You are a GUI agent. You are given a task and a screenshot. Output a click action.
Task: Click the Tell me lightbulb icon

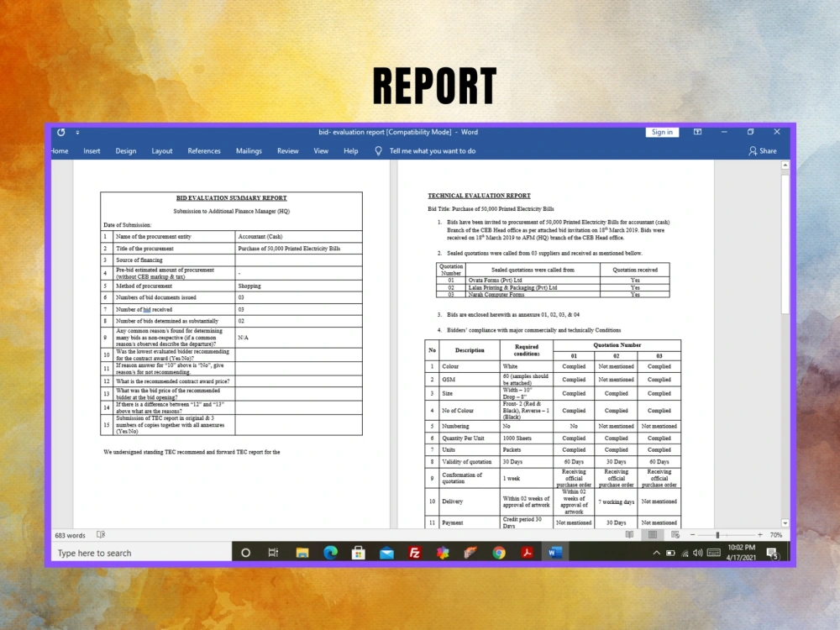click(378, 151)
